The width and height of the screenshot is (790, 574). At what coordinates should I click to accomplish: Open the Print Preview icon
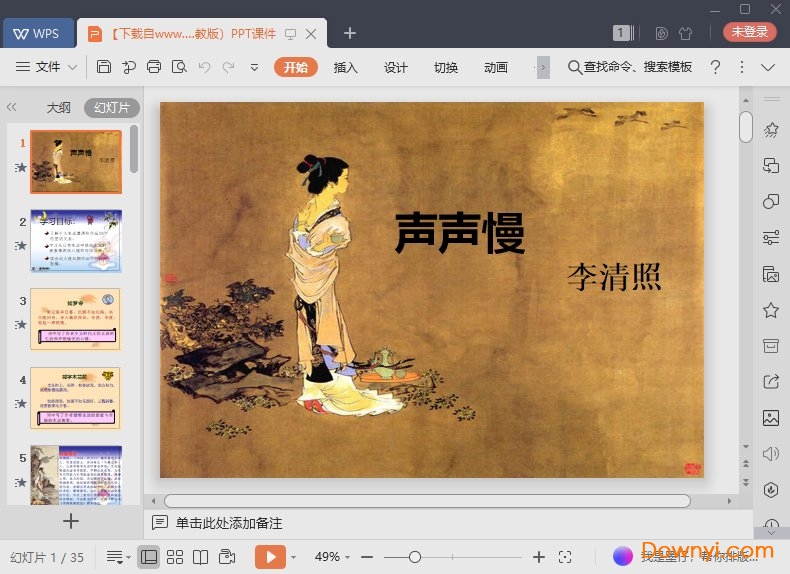tap(179, 67)
